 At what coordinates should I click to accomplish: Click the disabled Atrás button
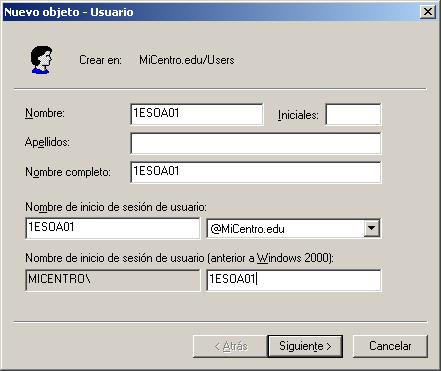(x=230, y=346)
